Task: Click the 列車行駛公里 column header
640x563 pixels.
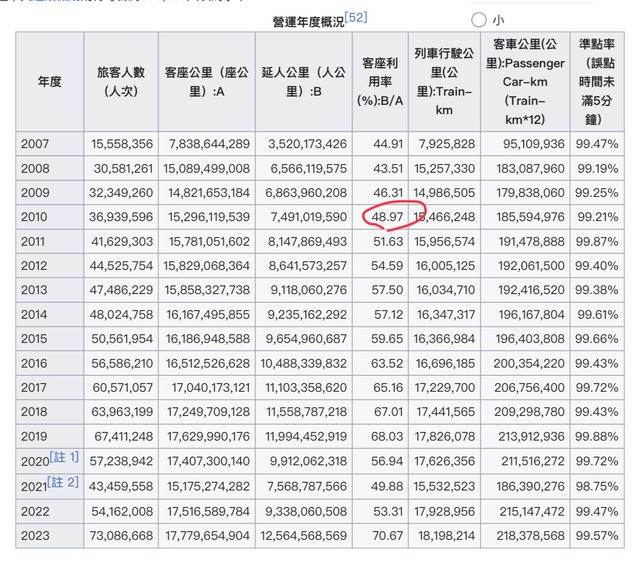Action: click(442, 81)
